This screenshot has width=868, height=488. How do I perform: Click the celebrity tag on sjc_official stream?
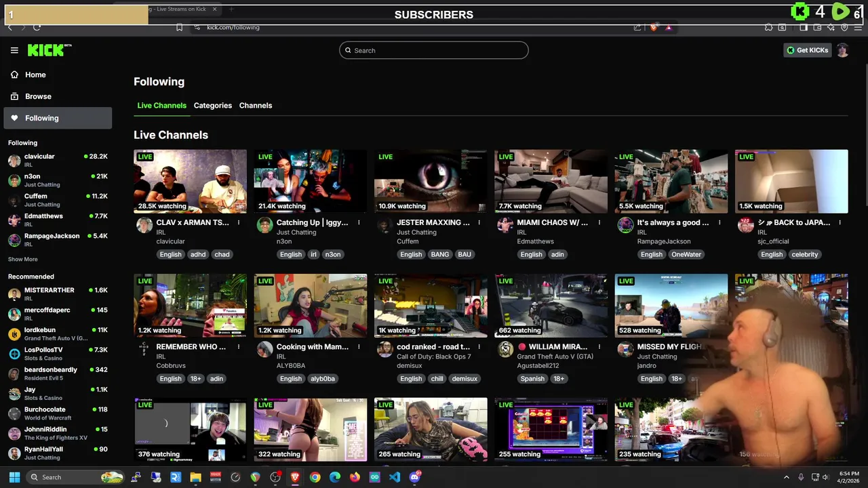[x=805, y=254]
